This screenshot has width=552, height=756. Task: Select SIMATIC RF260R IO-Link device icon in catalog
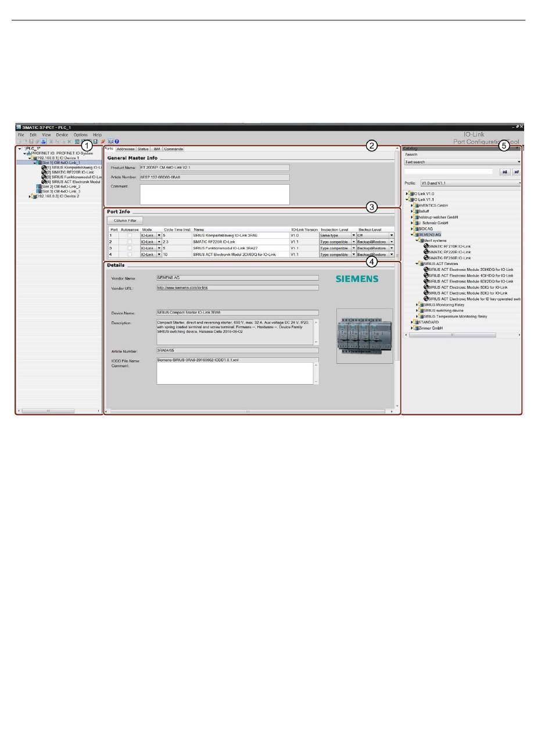[426, 258]
